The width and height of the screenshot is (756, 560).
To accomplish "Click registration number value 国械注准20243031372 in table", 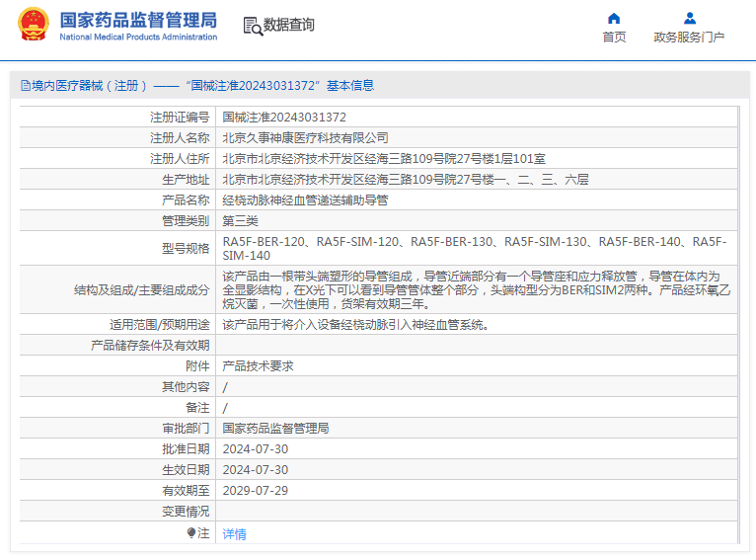I will (x=284, y=118).
